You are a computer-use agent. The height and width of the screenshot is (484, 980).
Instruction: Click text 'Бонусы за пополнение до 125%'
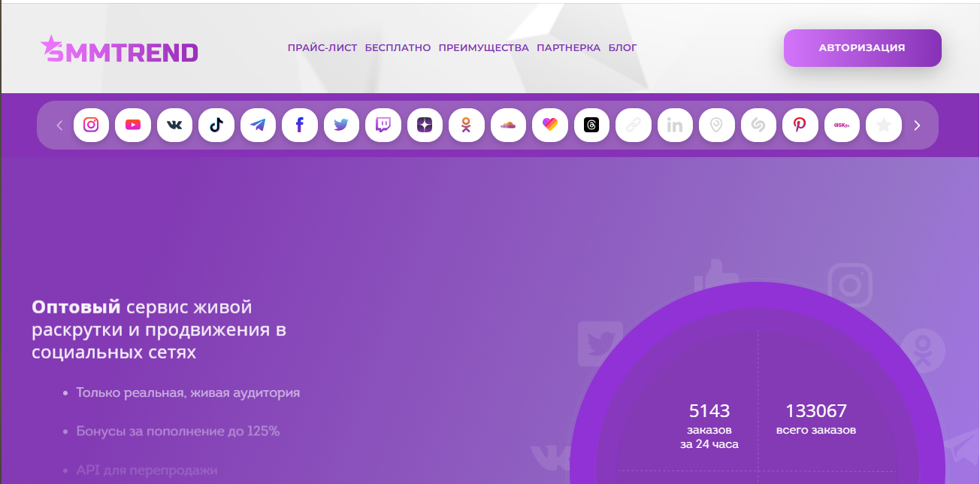178,431
